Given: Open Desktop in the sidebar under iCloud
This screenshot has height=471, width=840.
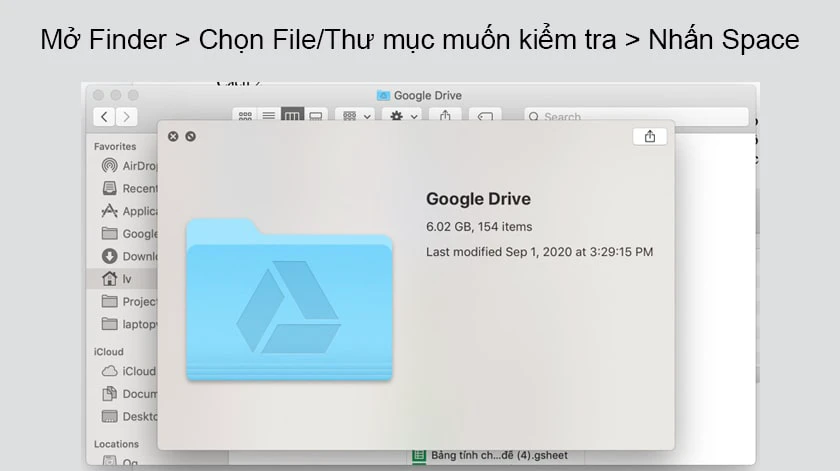Looking at the screenshot, I should (x=129, y=416).
